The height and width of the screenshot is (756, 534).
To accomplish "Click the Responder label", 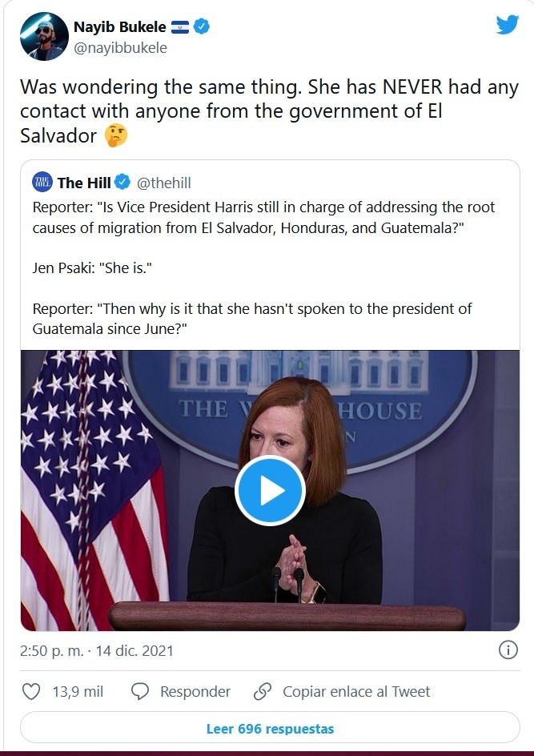I will coord(195,691).
